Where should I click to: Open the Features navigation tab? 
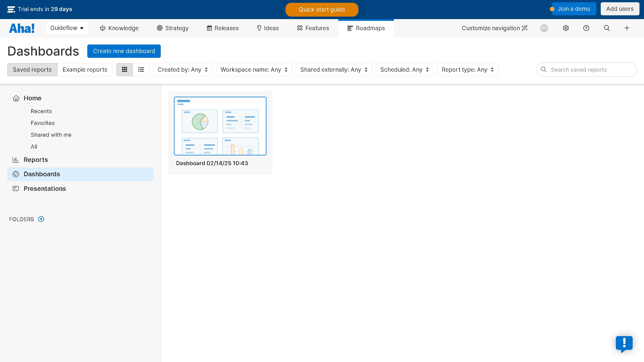313,28
